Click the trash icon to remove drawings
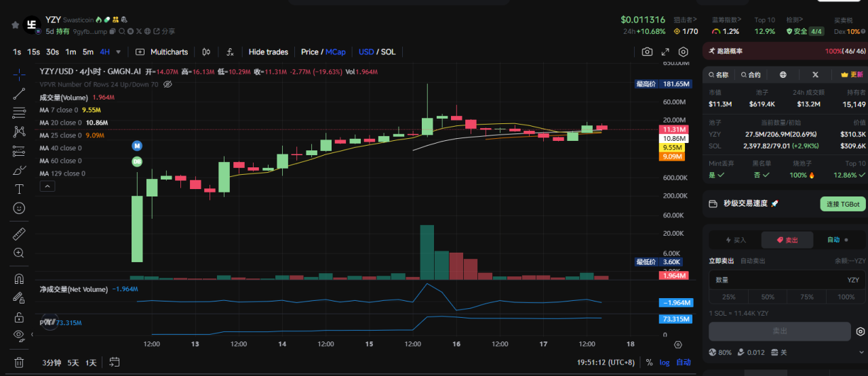 click(x=19, y=362)
